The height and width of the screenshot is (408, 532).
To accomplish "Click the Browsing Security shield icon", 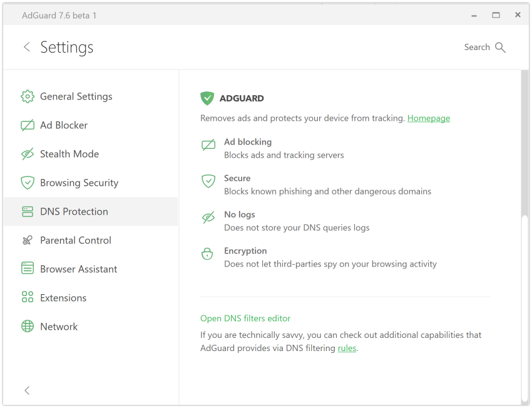I will pyautogui.click(x=27, y=183).
